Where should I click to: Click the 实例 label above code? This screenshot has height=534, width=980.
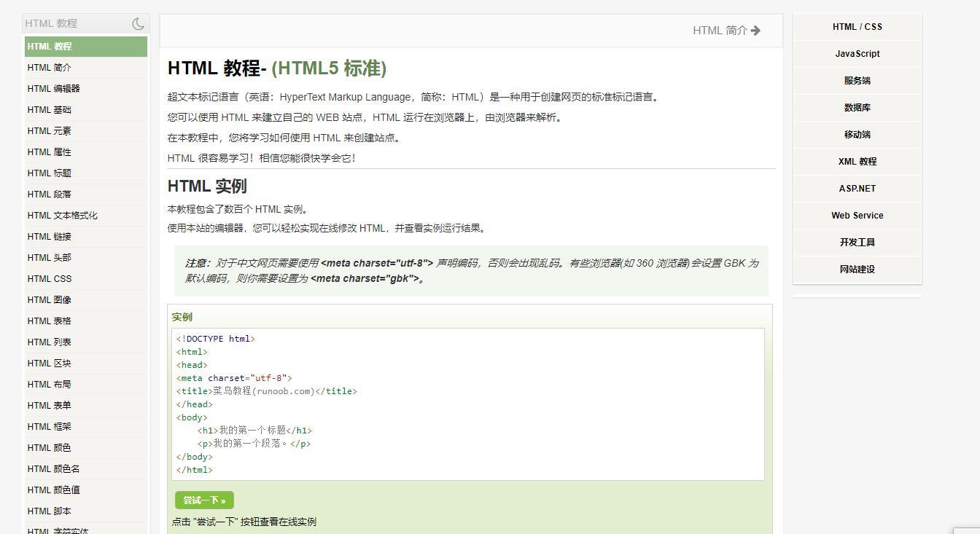[182, 317]
